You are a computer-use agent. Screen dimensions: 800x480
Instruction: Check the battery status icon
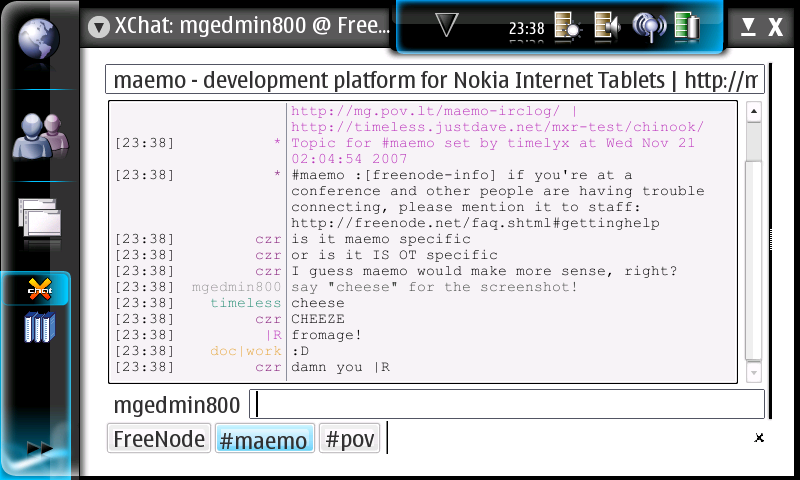pyautogui.click(x=687, y=27)
